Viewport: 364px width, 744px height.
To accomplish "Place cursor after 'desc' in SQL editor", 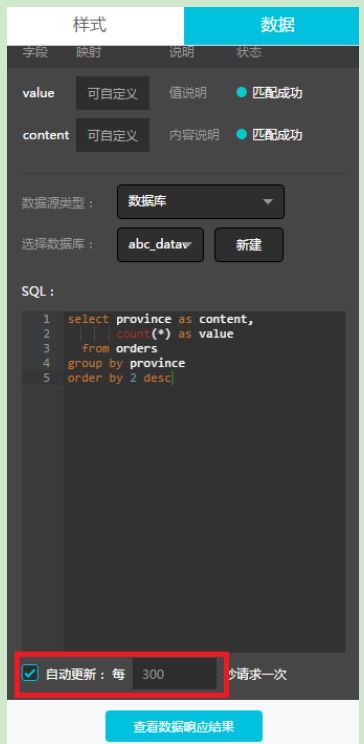I will click(x=172, y=378).
